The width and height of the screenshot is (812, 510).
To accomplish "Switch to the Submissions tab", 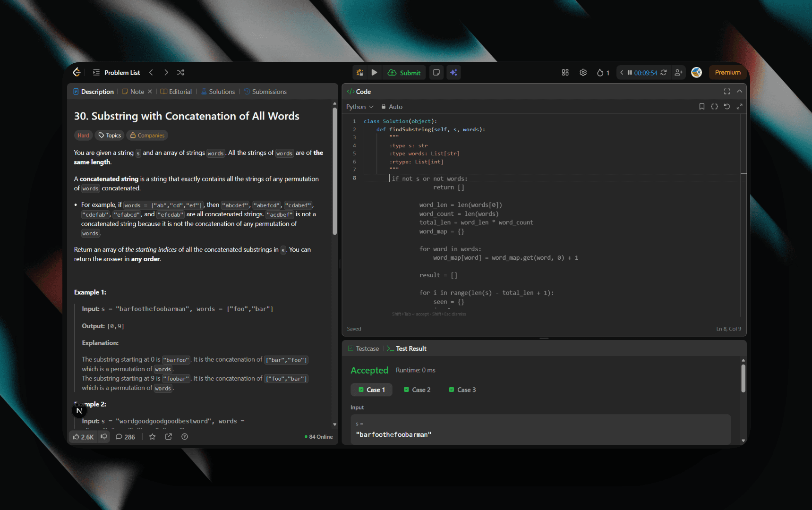I will [265, 92].
